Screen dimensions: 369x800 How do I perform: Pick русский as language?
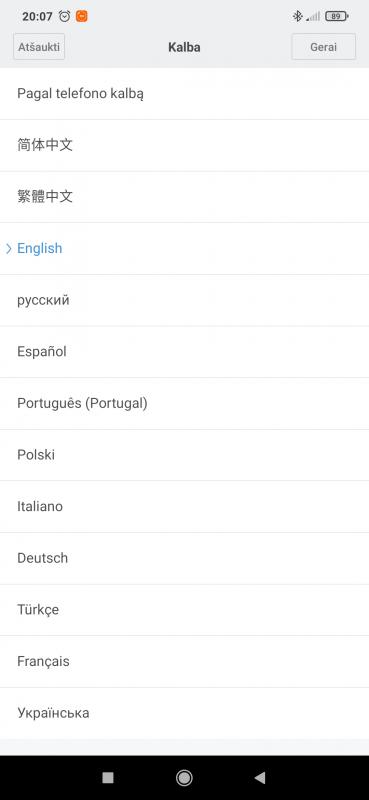(x=184, y=301)
